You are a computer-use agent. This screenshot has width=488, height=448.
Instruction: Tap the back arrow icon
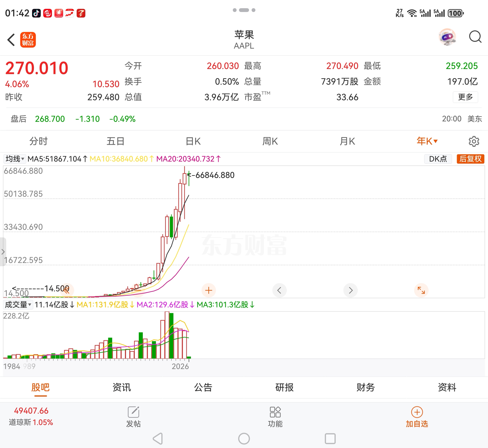click(x=11, y=40)
